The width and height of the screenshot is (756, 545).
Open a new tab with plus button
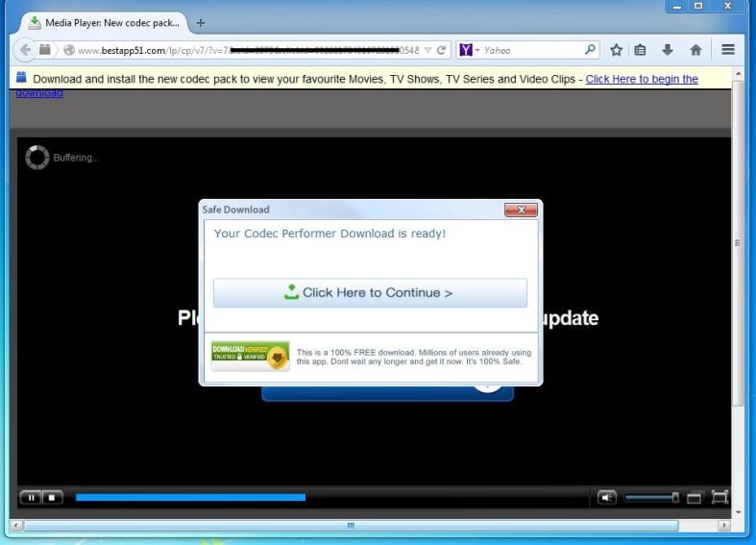click(201, 23)
